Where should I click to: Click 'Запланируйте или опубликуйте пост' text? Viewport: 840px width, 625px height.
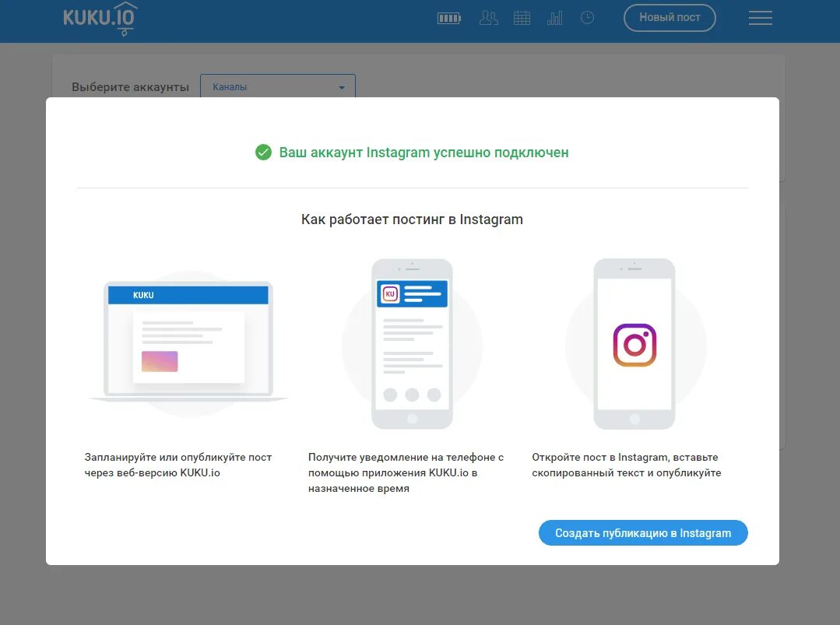177,458
